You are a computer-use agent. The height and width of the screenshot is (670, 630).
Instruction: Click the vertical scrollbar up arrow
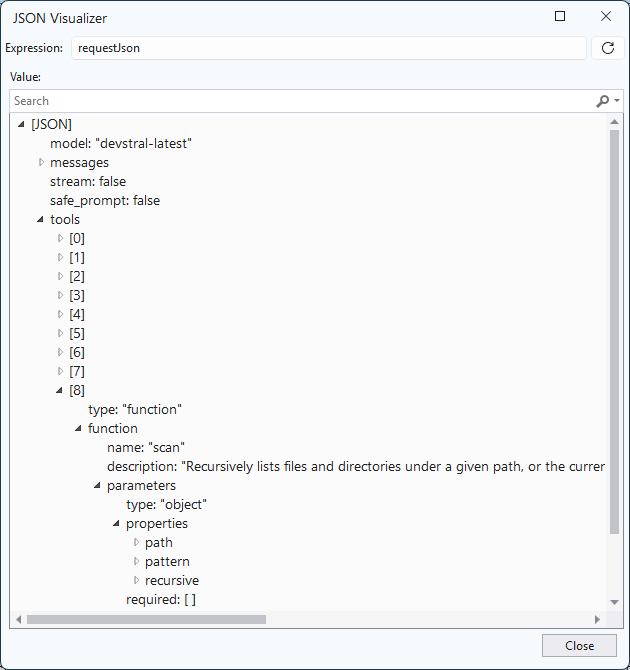(615, 122)
